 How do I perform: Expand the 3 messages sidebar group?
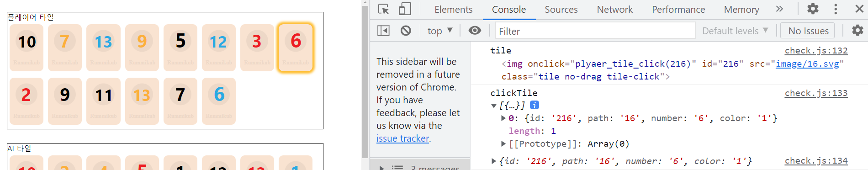(382, 168)
